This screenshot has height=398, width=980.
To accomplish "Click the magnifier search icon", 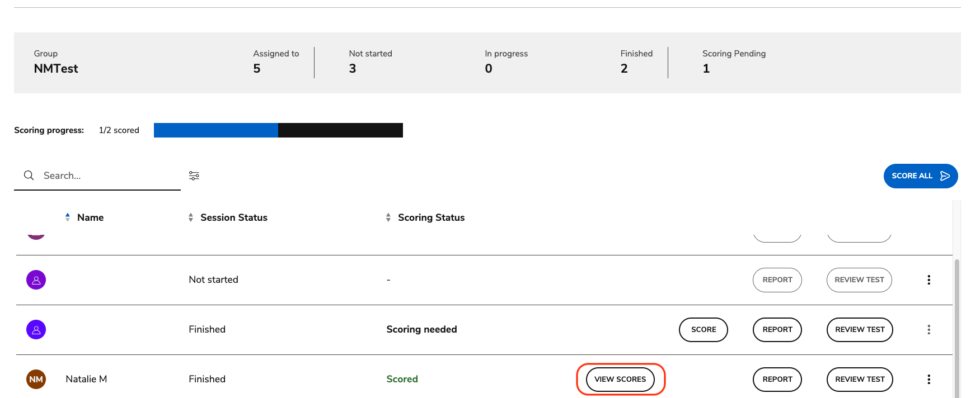I will (29, 176).
